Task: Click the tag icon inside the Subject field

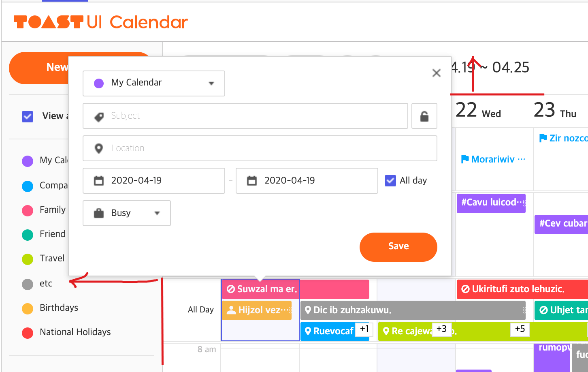Action: (x=98, y=115)
